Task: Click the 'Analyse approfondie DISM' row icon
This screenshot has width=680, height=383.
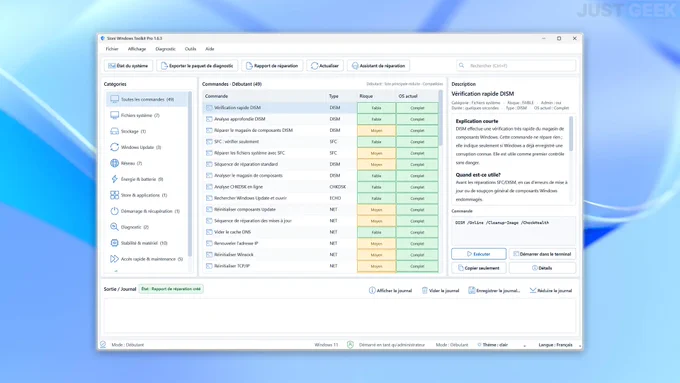Action: tap(209, 119)
